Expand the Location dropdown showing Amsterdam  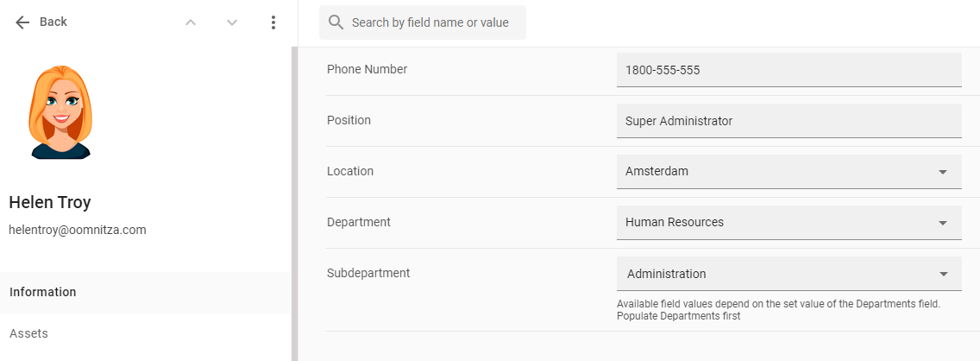788,172
